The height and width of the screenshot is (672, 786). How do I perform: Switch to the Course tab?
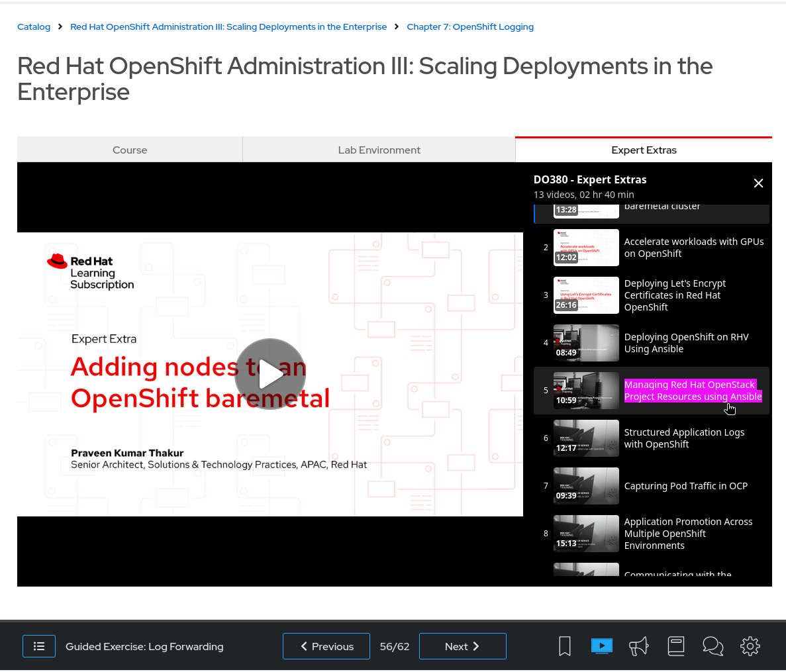[130, 150]
